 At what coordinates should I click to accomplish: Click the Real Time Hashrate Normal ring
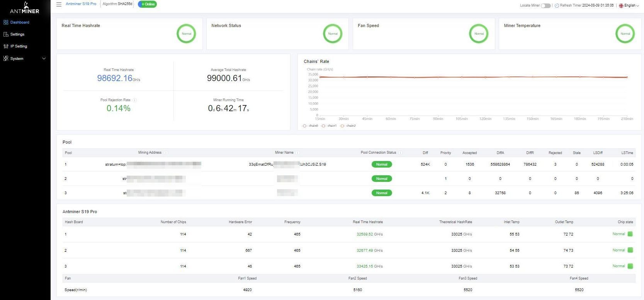pos(187,34)
